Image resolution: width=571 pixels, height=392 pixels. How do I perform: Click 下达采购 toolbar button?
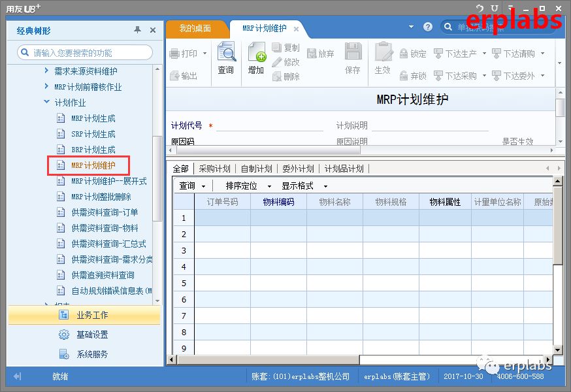[455, 76]
